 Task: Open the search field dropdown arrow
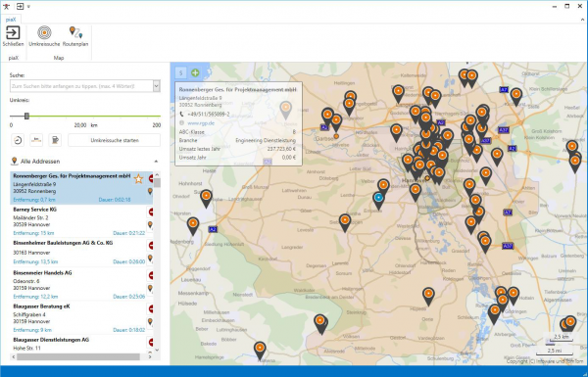point(157,86)
